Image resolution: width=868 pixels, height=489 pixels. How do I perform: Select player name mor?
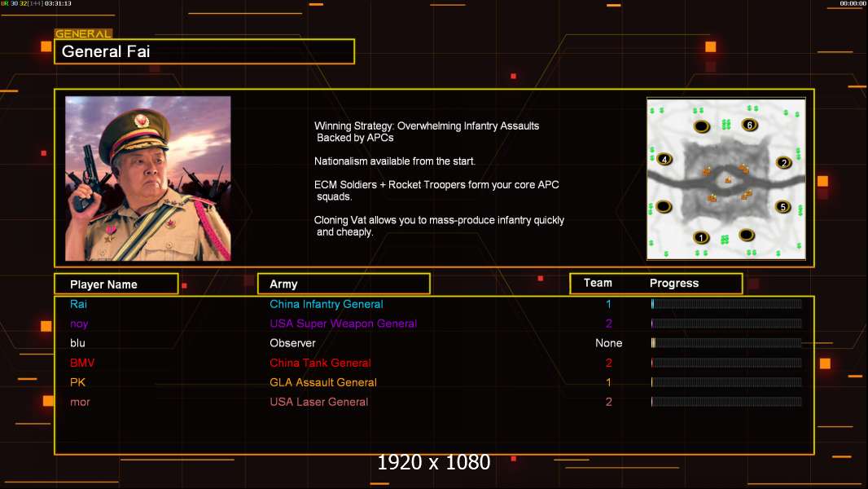tap(80, 402)
